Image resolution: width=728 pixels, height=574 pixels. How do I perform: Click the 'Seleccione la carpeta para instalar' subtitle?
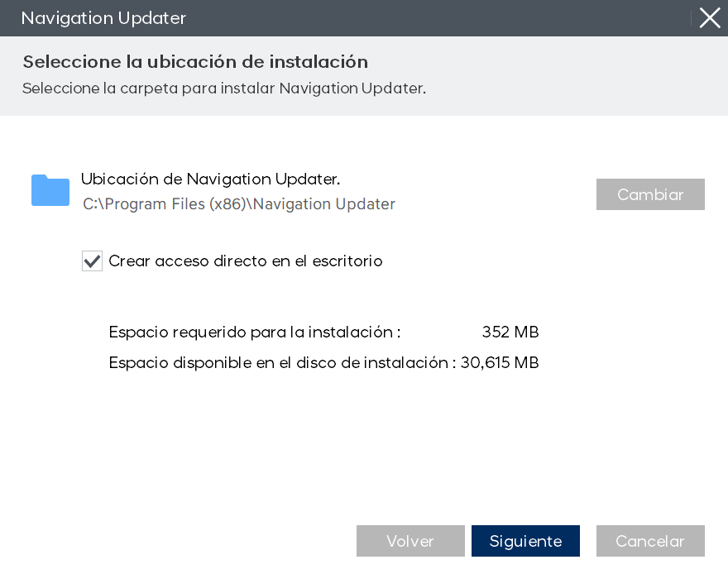coord(223,88)
